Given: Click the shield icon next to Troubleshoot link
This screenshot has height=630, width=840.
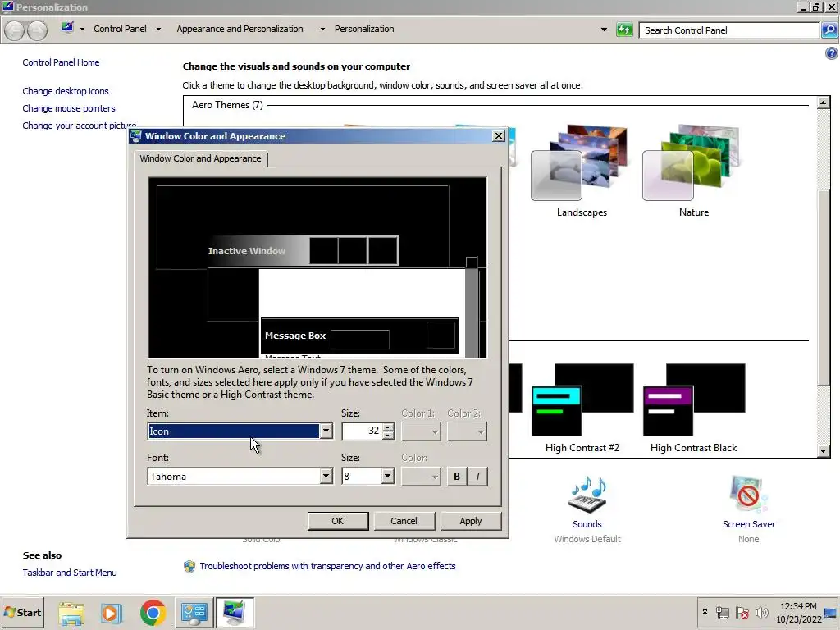Looking at the screenshot, I should (189, 566).
